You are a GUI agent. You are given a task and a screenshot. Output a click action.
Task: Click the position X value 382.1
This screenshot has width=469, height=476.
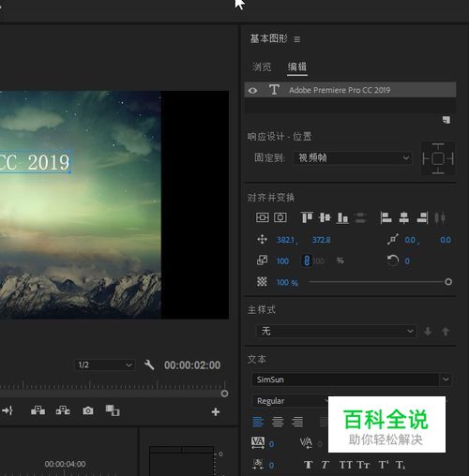pos(285,240)
